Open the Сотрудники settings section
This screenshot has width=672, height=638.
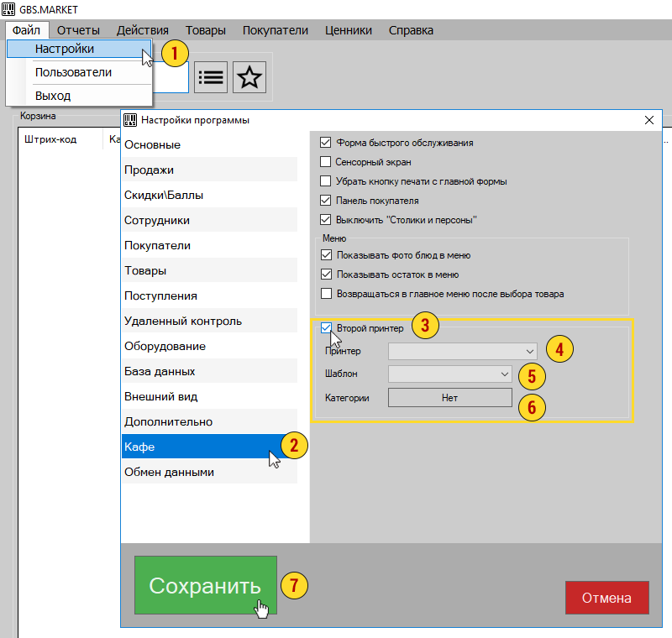[x=209, y=221]
